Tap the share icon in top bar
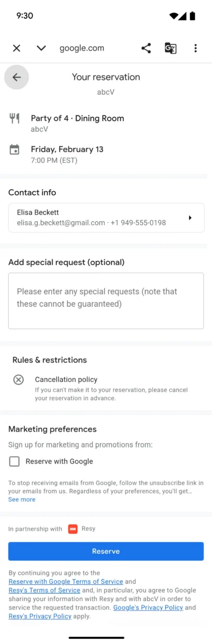Viewport: 212px width, 644px height. 146,48
